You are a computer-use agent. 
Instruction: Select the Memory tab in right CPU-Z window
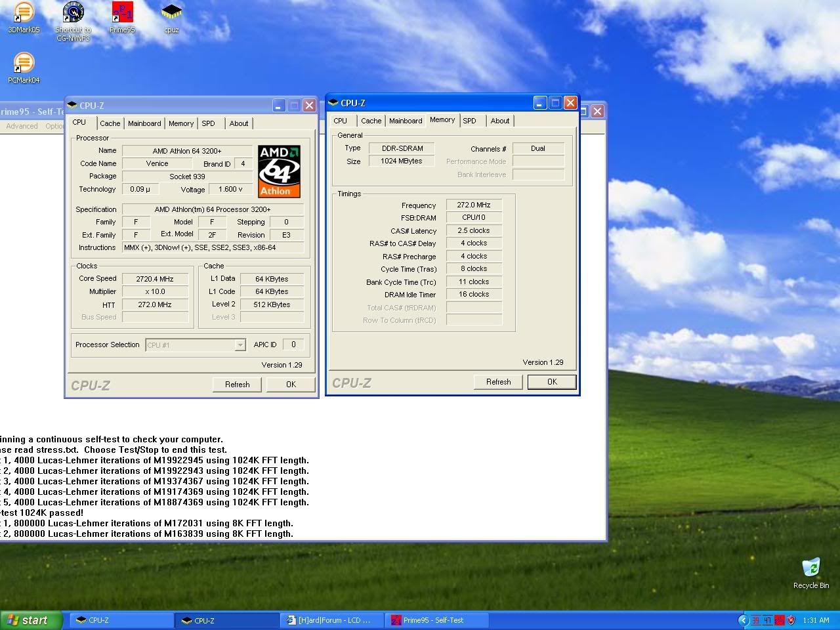pyautogui.click(x=442, y=120)
